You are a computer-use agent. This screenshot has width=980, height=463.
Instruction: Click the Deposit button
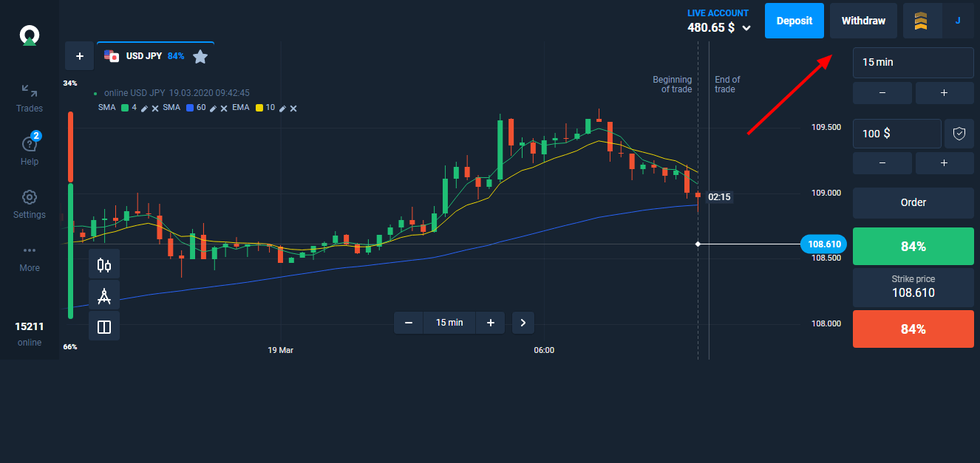click(794, 21)
